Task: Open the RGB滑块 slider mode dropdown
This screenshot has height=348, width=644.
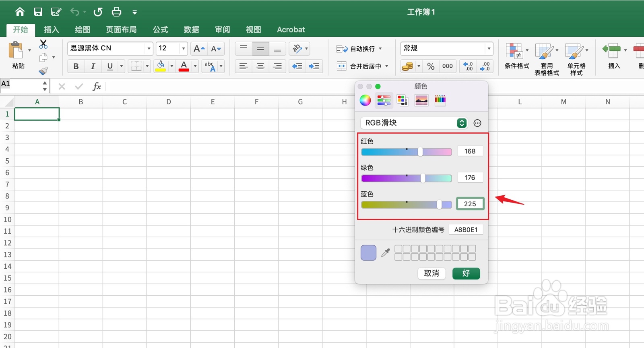Action: coord(414,123)
